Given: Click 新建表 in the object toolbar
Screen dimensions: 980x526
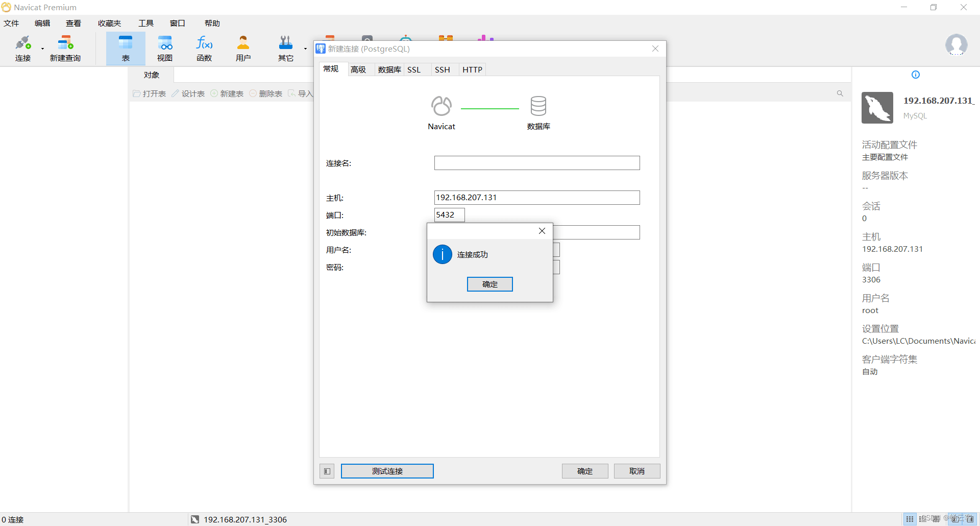Looking at the screenshot, I should [x=227, y=93].
